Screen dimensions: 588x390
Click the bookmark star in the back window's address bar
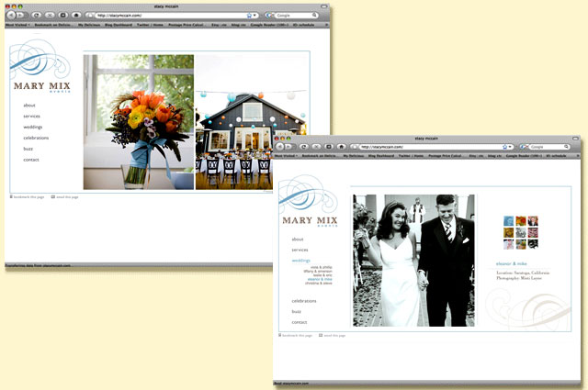click(249, 16)
